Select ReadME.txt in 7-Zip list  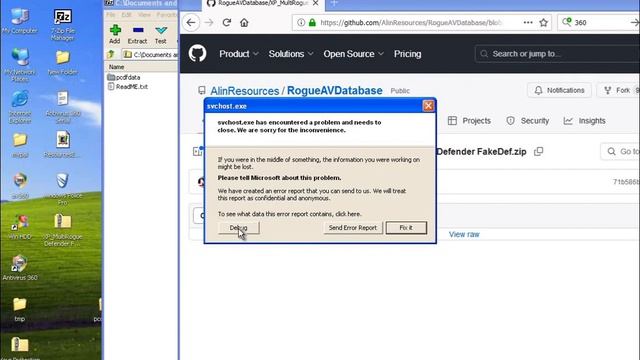coord(127,87)
